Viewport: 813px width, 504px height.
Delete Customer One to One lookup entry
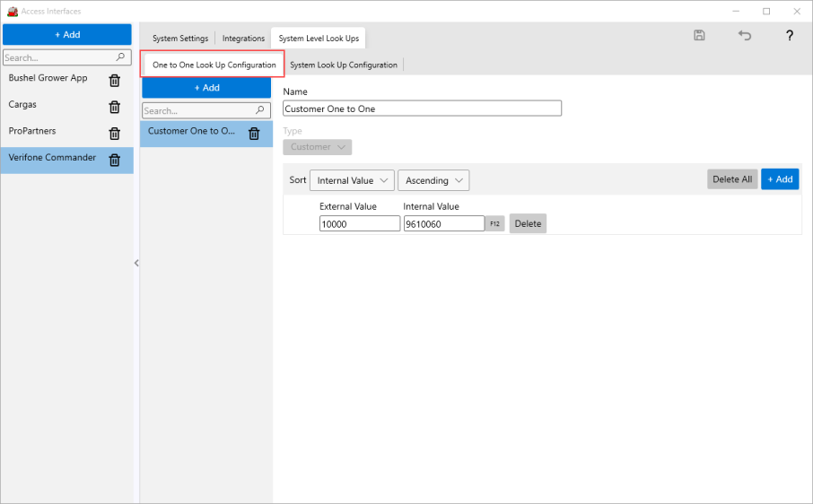coord(254,134)
